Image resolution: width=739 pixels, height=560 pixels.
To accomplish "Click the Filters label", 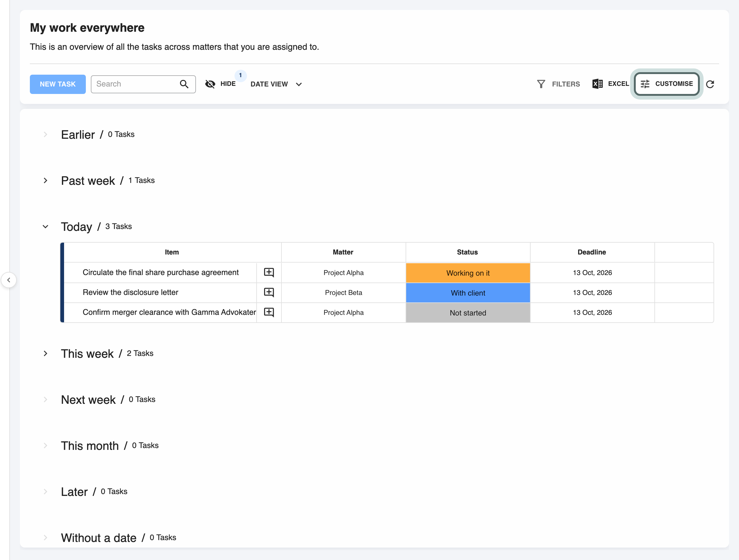I will tap(566, 84).
